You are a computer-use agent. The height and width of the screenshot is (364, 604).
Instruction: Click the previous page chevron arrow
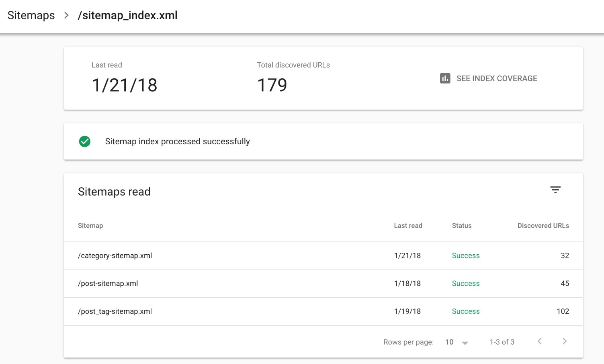click(539, 341)
